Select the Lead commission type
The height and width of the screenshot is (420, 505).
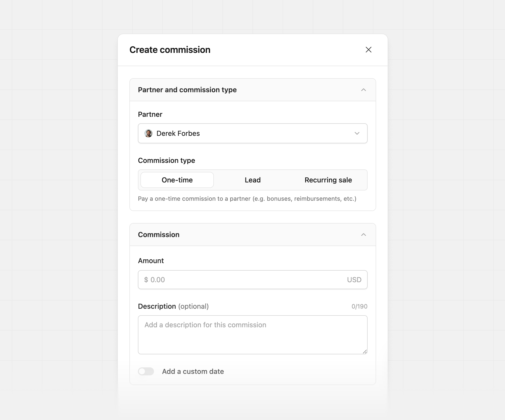[x=252, y=180]
